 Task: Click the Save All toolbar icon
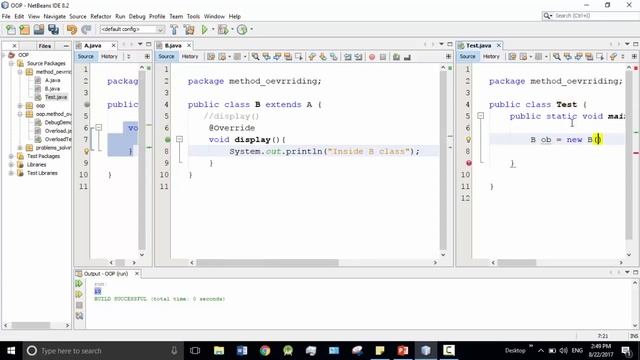[x=53, y=29]
